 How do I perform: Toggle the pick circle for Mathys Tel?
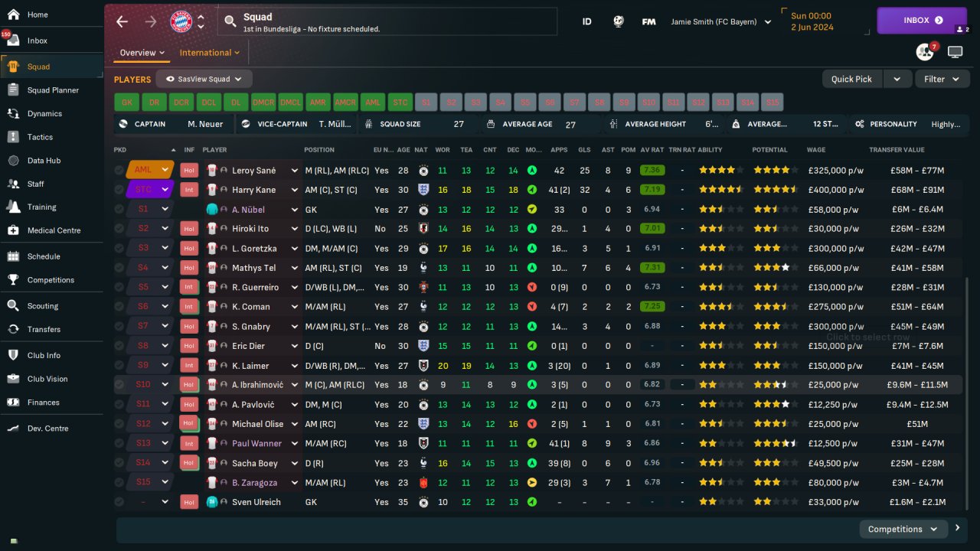[x=119, y=268]
